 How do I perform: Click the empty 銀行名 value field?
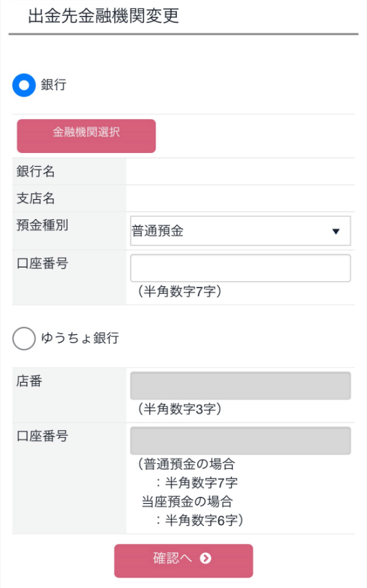point(240,172)
